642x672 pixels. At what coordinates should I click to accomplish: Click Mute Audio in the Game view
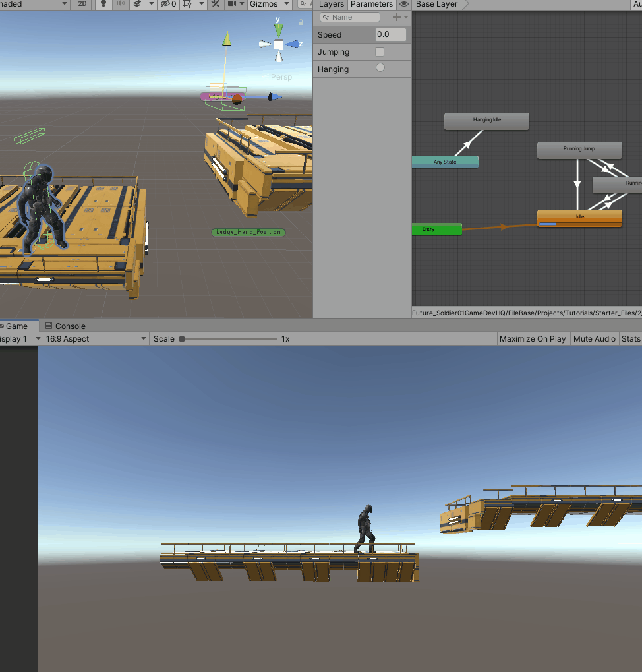click(594, 338)
